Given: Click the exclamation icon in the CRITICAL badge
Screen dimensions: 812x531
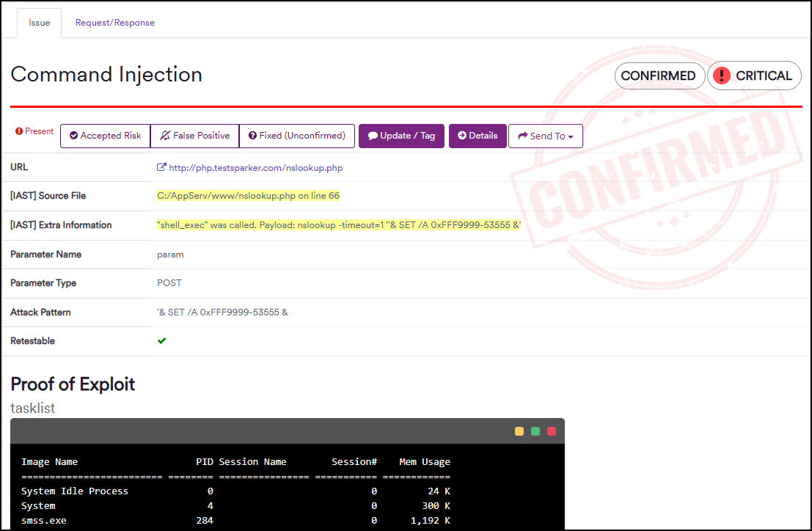Looking at the screenshot, I should tap(721, 76).
